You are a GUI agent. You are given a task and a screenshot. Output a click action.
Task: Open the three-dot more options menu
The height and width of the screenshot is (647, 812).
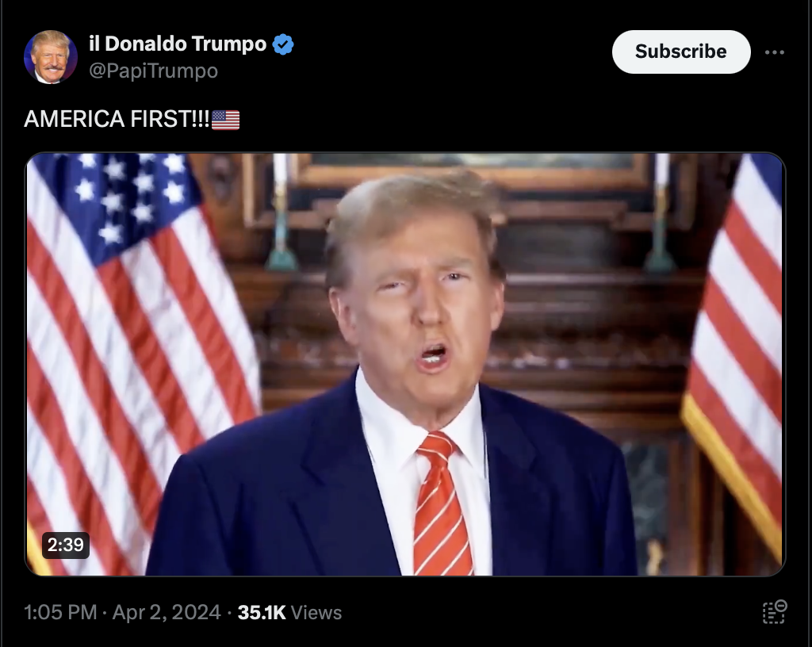774,52
